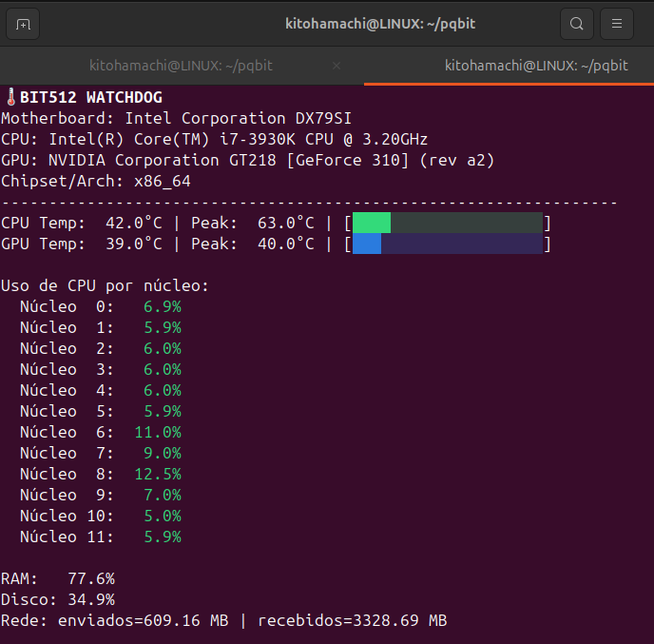Click the Núcleo 3 usage line
654x644 pixels.
pyautogui.click(x=101, y=369)
